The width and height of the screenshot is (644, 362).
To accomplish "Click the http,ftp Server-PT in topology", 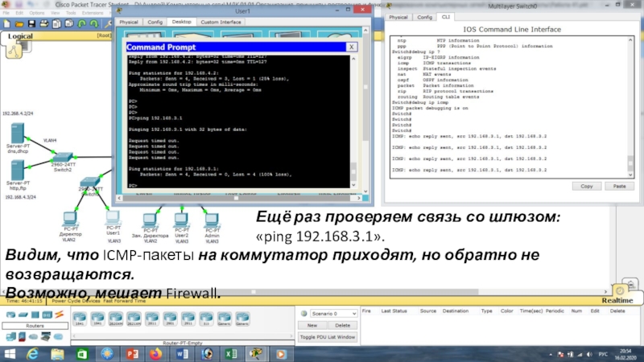I will (x=18, y=171).
